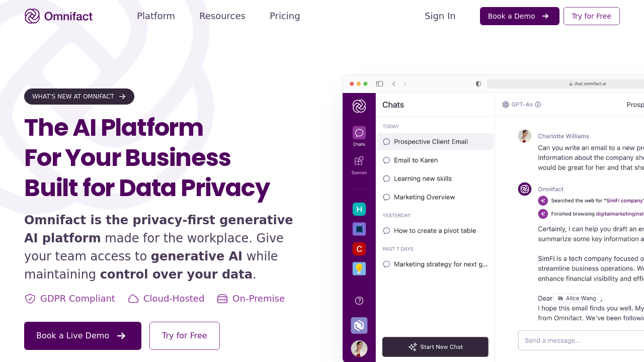The width and height of the screenshot is (644, 362).
Task: Click the browser privacy shield icon
Action: pyautogui.click(x=478, y=84)
